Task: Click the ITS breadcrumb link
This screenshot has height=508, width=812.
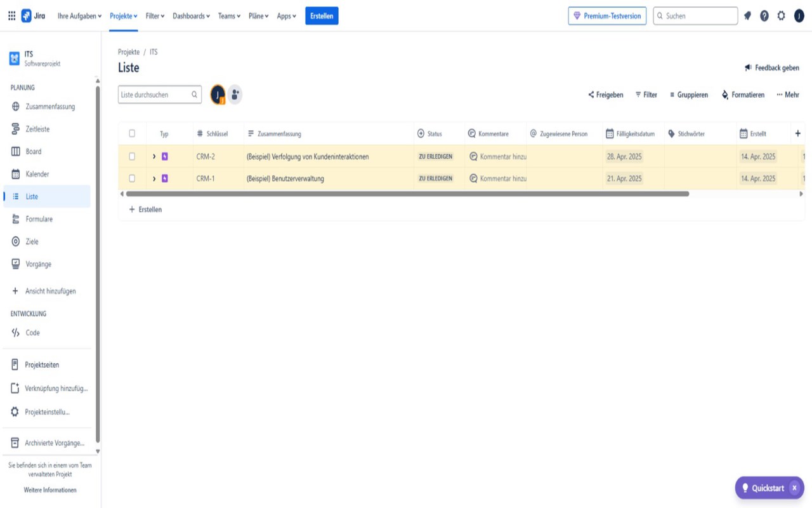Action: click(154, 52)
